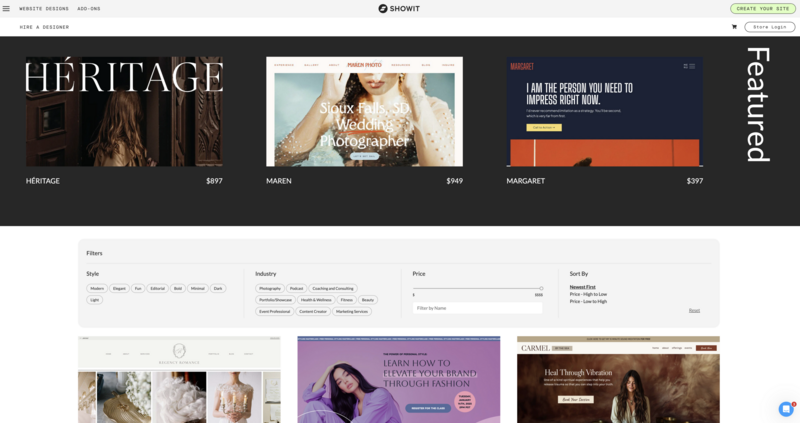
Task: Open the Carmel template thumbnail
Action: [x=618, y=380]
